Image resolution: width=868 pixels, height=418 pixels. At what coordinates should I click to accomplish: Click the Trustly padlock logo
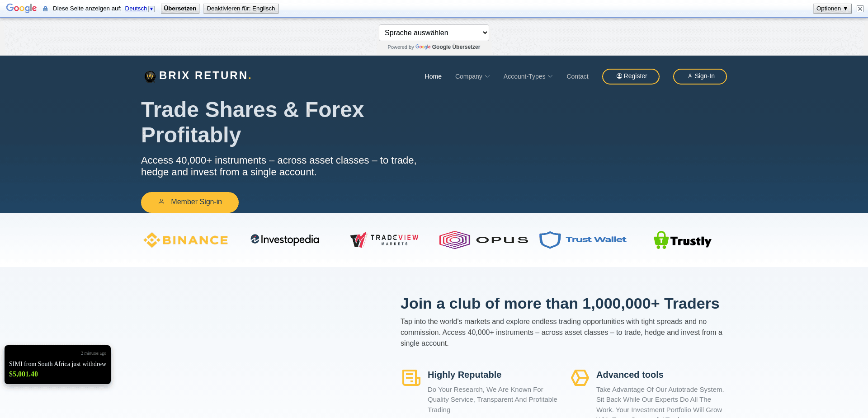[x=661, y=240]
